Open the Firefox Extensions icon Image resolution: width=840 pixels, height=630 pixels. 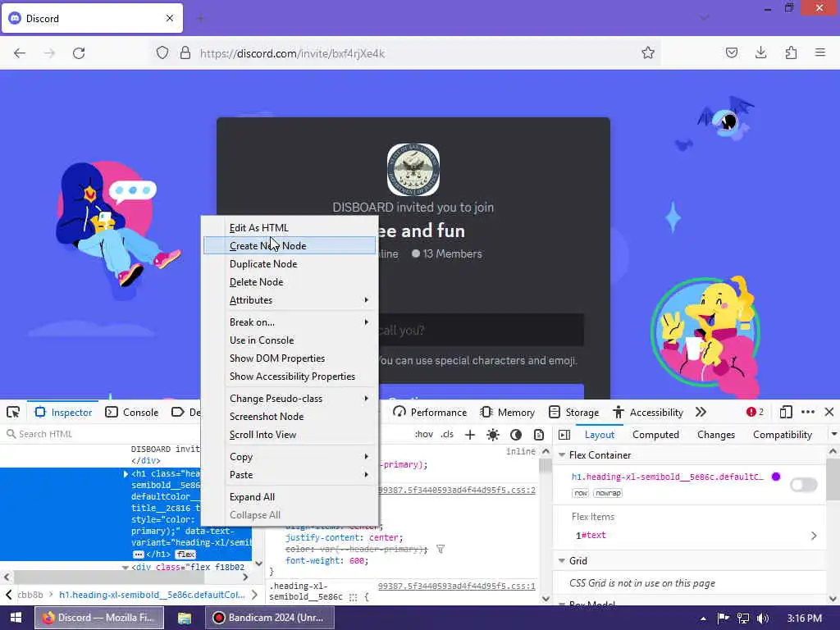click(792, 52)
